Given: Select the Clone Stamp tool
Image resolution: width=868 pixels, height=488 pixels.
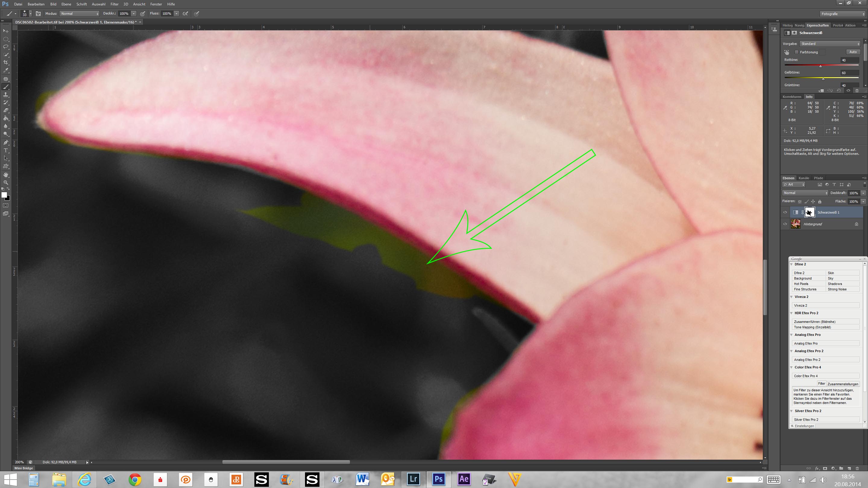Looking at the screenshot, I should click(6, 95).
